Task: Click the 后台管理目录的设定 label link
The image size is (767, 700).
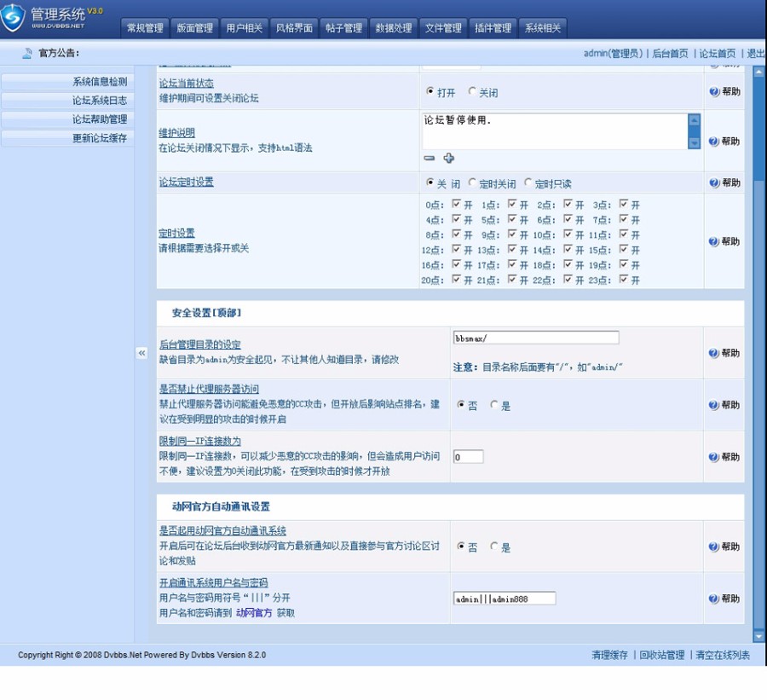Action: click(x=199, y=344)
